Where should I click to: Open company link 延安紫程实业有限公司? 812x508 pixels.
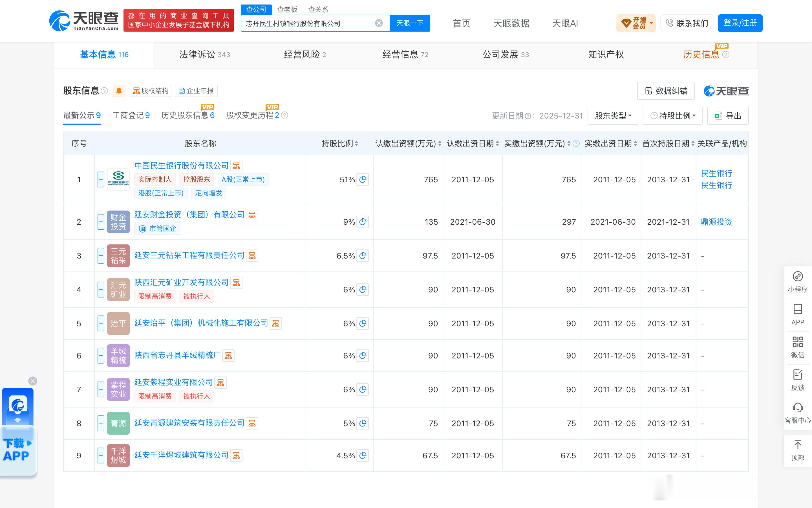pyautogui.click(x=173, y=382)
